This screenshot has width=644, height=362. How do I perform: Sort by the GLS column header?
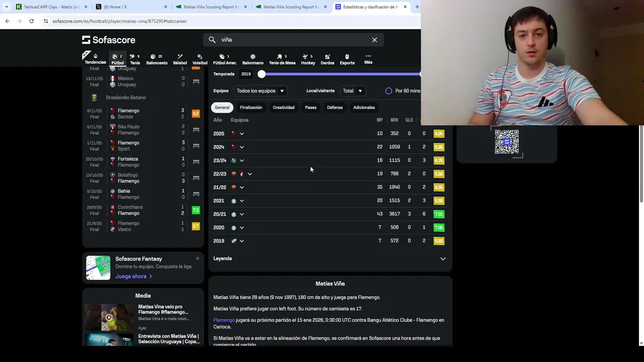coord(409,120)
